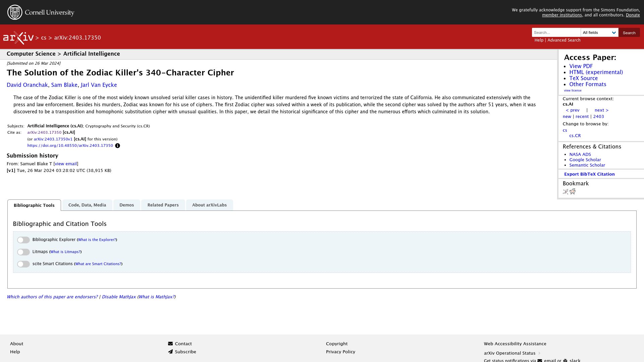Open NASA ADS link

point(580,155)
